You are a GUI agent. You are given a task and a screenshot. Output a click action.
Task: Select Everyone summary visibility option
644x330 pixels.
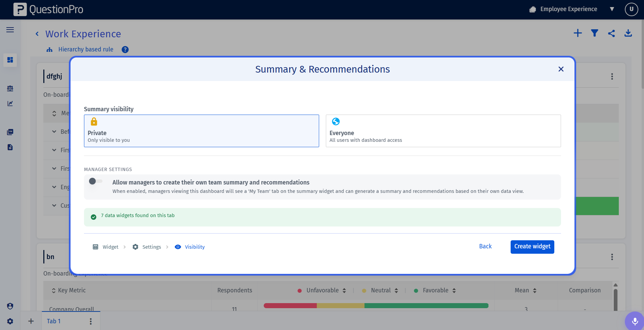click(x=443, y=131)
